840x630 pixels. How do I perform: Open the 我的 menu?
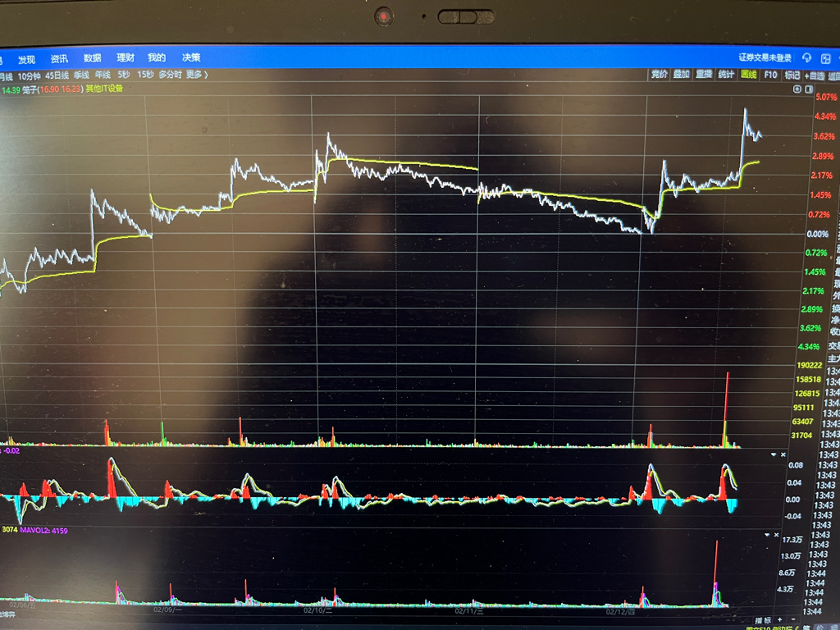(157, 57)
